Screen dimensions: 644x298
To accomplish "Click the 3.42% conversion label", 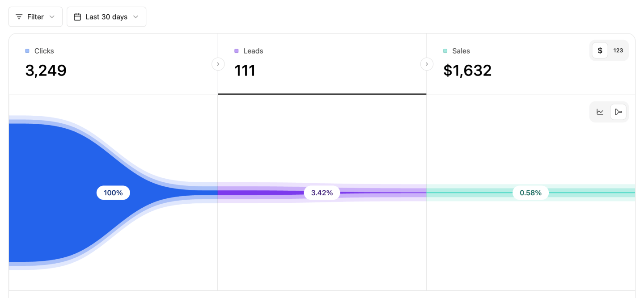I will pos(322,193).
